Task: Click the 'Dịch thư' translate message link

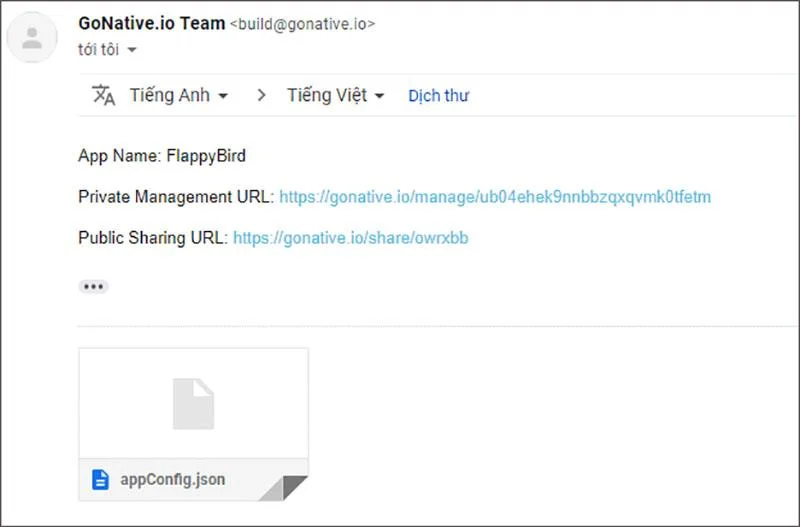Action: point(438,95)
